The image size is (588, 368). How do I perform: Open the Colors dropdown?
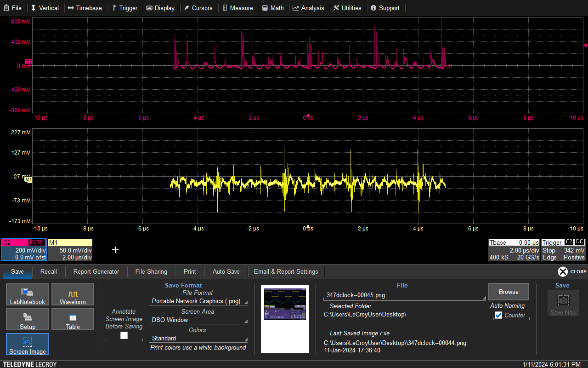(198, 338)
